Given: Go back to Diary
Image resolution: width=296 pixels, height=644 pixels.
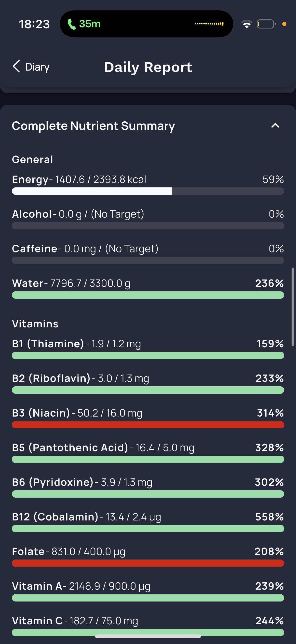Looking at the screenshot, I should pyautogui.click(x=37, y=67).
